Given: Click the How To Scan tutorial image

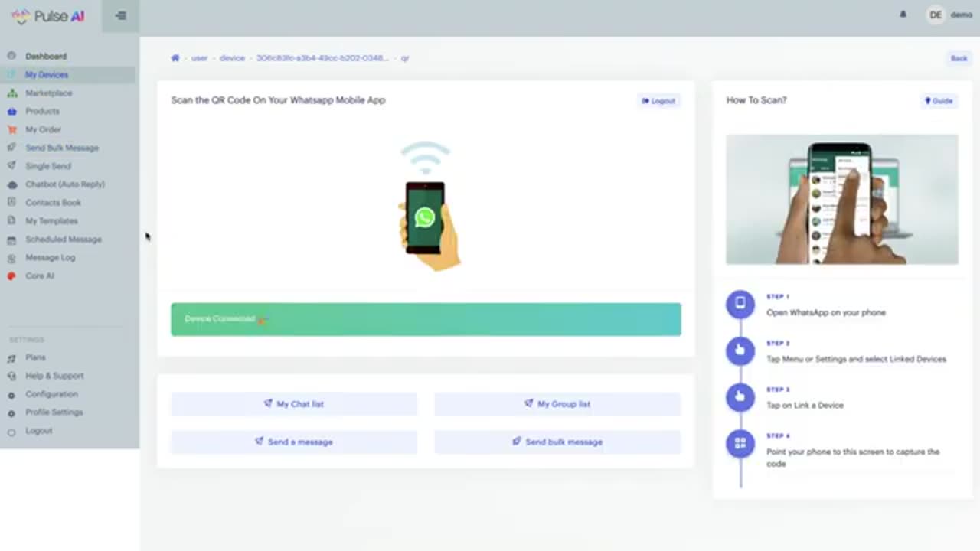Looking at the screenshot, I should (x=842, y=199).
